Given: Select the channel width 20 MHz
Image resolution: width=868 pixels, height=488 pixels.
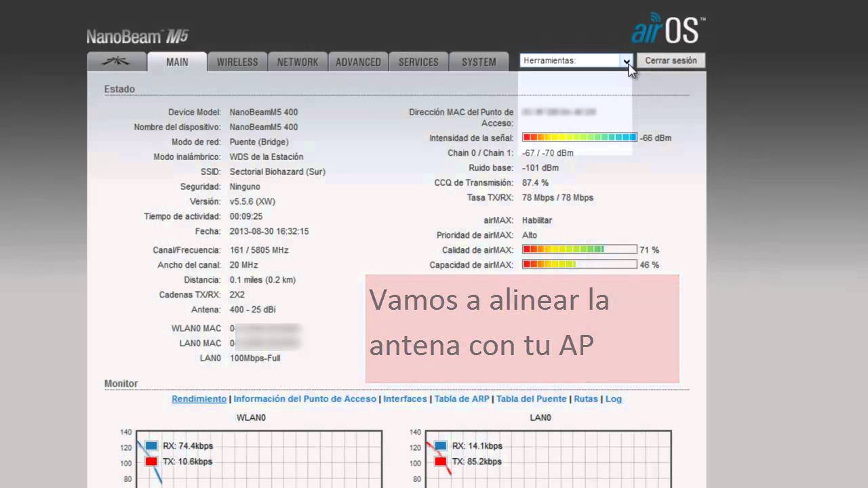Looking at the screenshot, I should click(244, 265).
